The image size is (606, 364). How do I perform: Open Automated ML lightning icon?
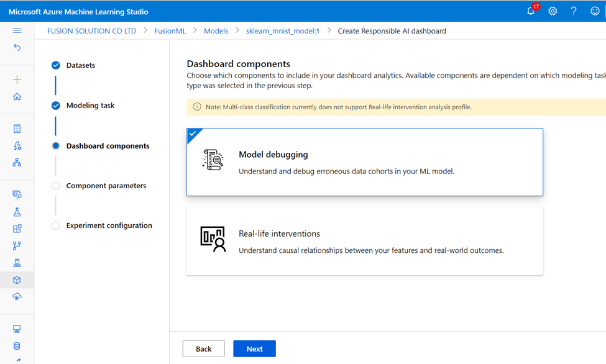click(17, 146)
